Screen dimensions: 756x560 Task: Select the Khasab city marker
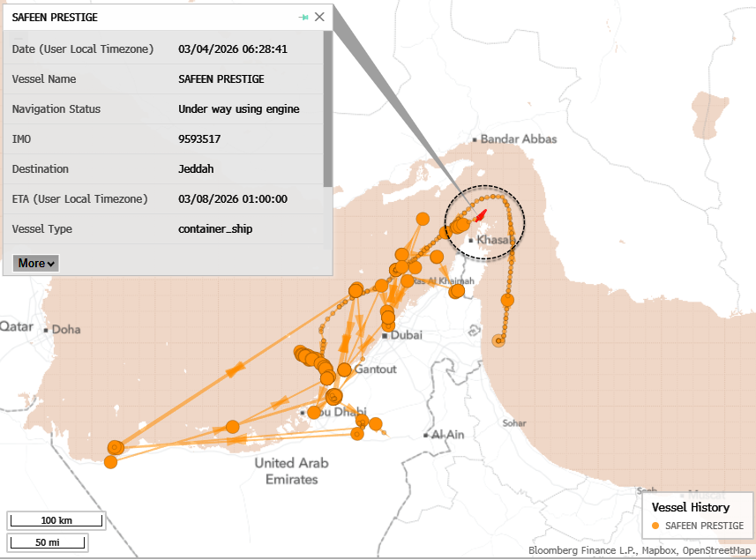coord(473,240)
